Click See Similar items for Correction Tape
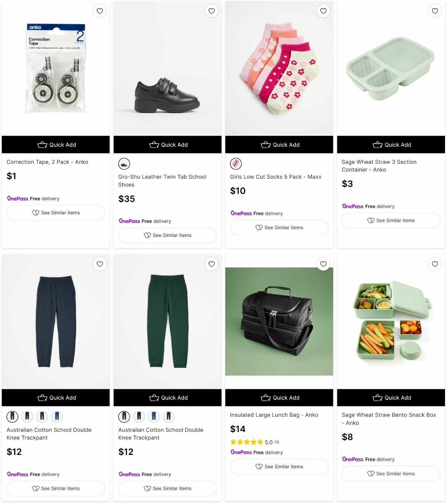447x504 pixels. [x=56, y=212]
